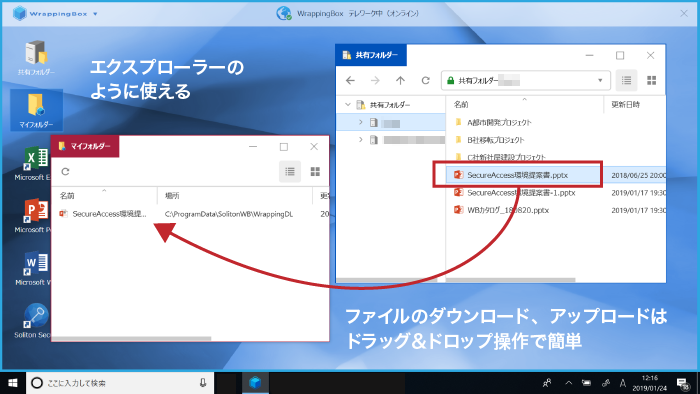Switch the 共有フォルダー window to list view

tap(626, 80)
